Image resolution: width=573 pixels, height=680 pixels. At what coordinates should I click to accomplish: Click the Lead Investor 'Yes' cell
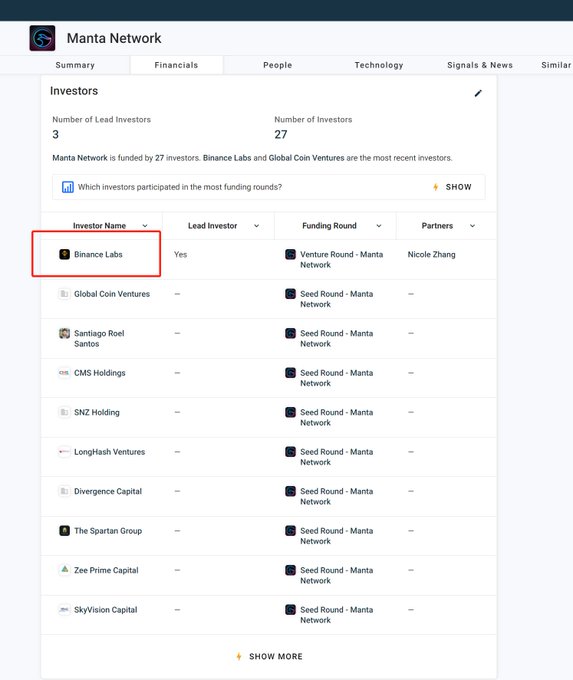click(180, 254)
